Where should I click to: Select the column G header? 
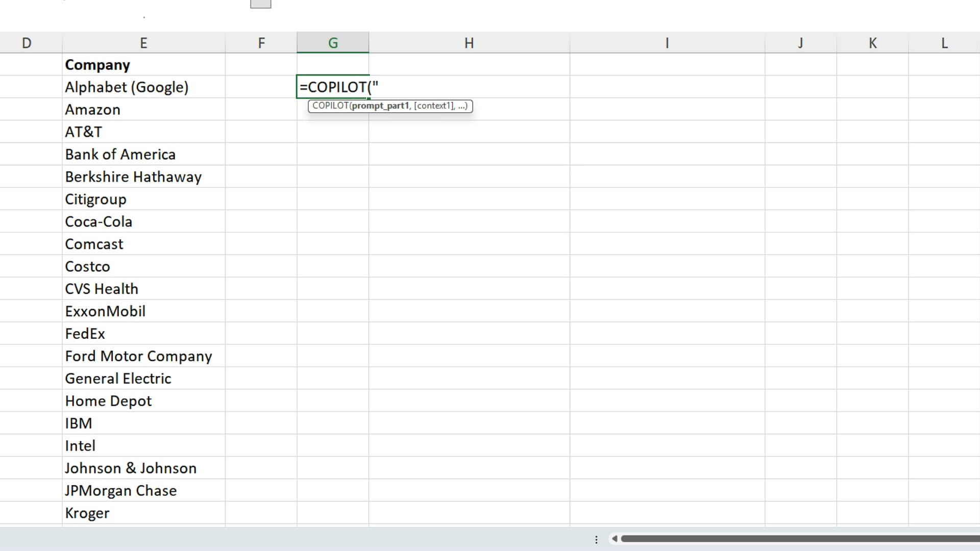point(332,42)
